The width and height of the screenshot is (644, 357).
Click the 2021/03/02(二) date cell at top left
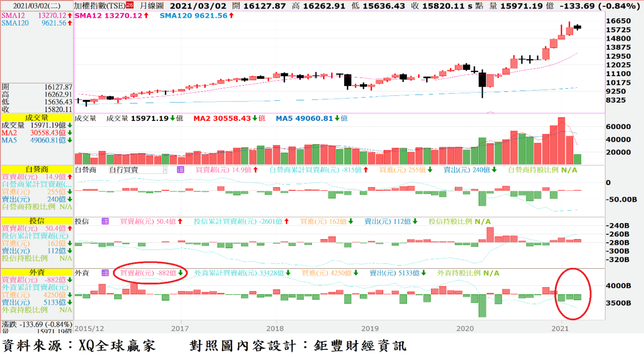37,6
